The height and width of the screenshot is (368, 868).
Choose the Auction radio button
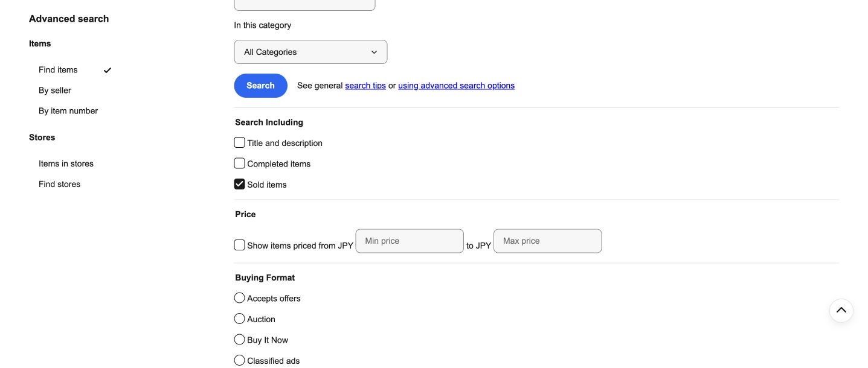[x=239, y=319]
